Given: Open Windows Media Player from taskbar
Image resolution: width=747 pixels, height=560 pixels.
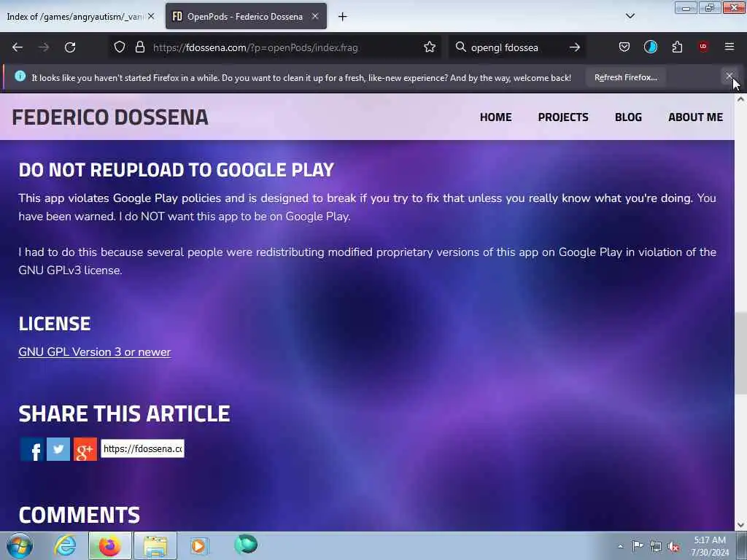Looking at the screenshot, I should tap(198, 545).
